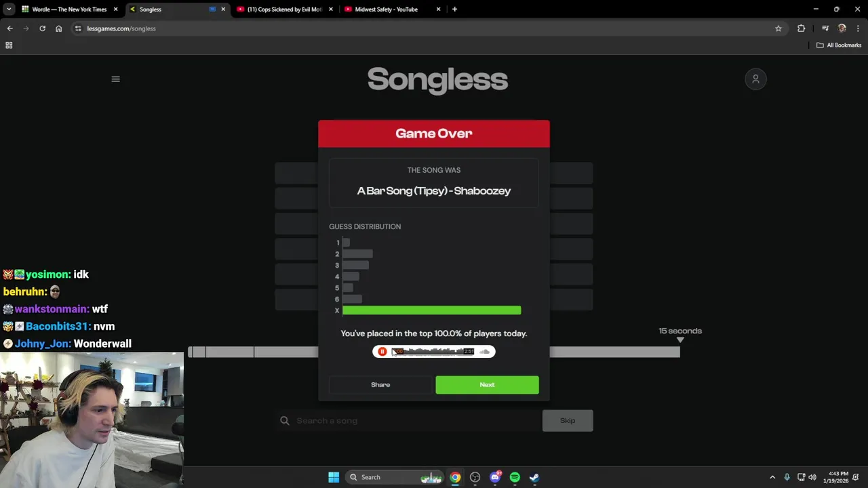Viewport: 868px width, 488px height.
Task: Click the address bar URL
Action: click(121, 28)
